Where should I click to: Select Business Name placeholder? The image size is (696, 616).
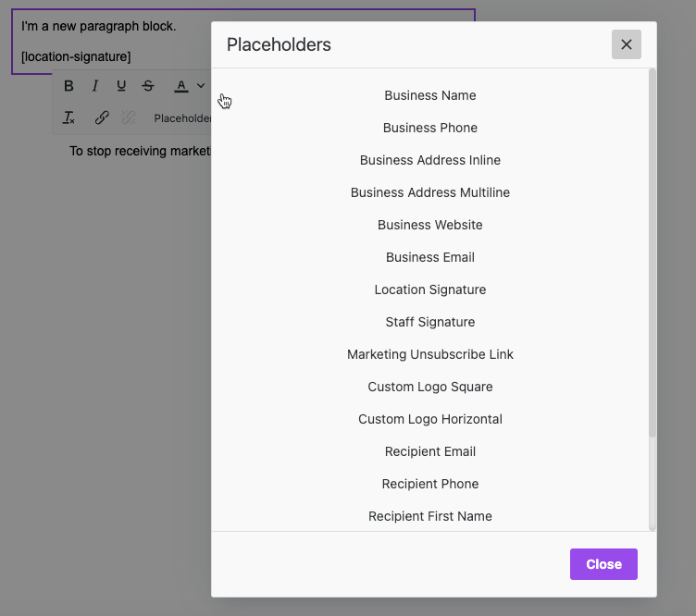click(430, 95)
